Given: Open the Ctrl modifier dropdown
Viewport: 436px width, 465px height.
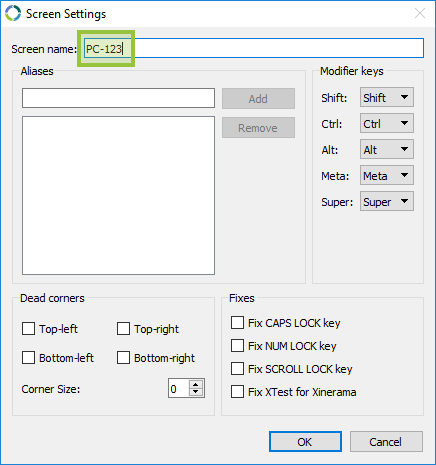Looking at the screenshot, I should (387, 123).
